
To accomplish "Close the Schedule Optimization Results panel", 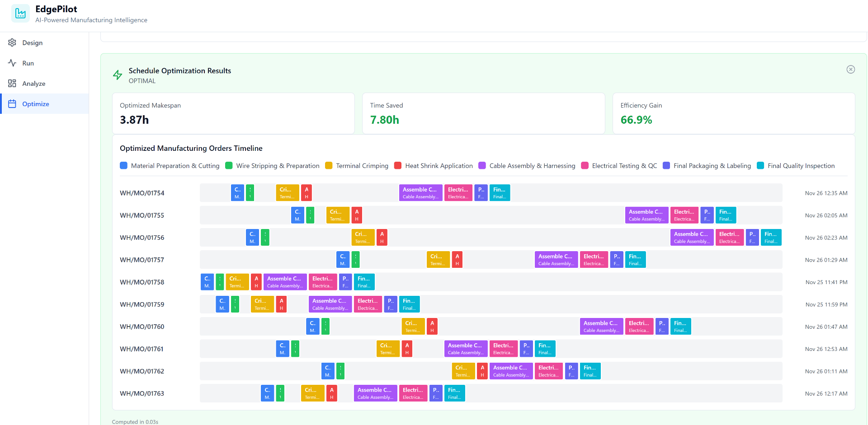I will (851, 69).
